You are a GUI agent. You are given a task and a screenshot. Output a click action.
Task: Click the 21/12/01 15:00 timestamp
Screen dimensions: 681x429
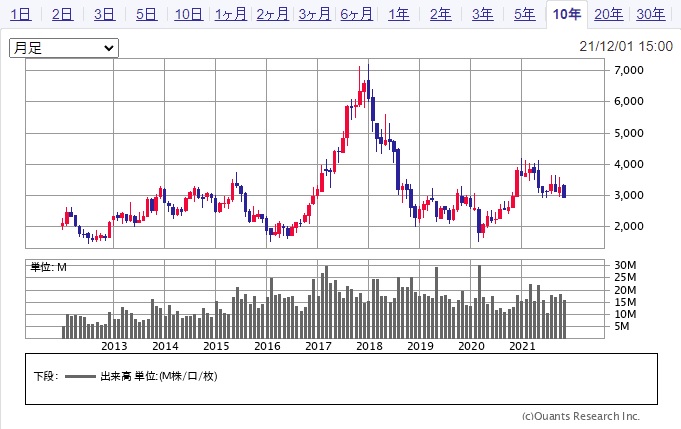point(626,46)
